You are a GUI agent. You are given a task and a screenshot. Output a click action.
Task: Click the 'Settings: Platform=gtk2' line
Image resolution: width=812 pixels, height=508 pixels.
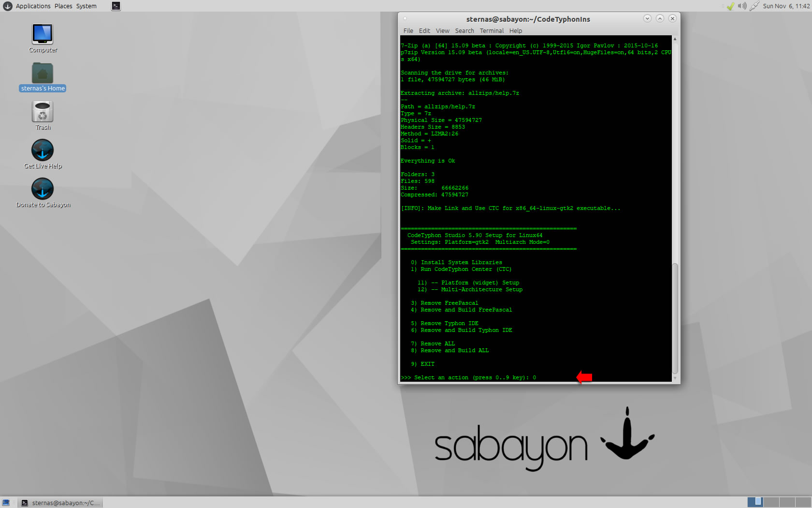480,242
